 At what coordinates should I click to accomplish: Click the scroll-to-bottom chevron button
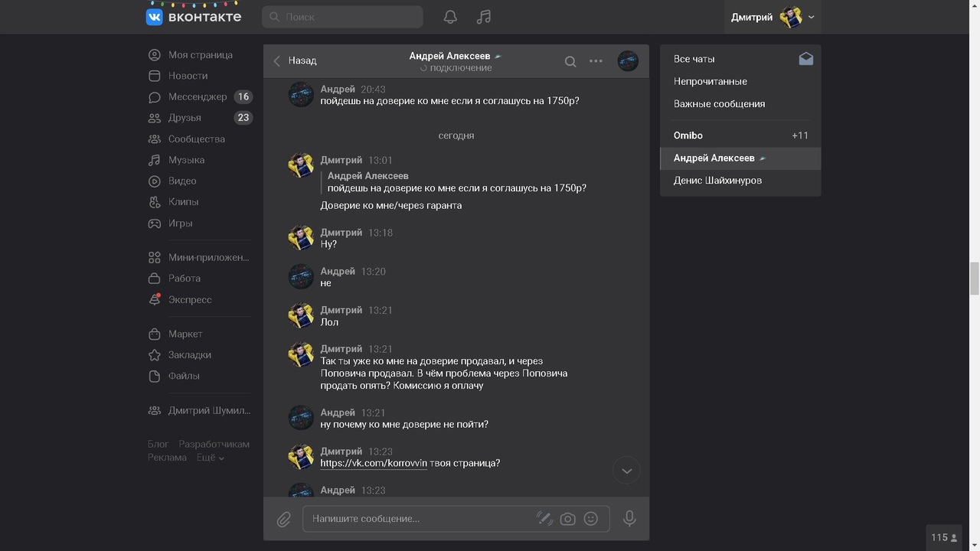pos(626,471)
